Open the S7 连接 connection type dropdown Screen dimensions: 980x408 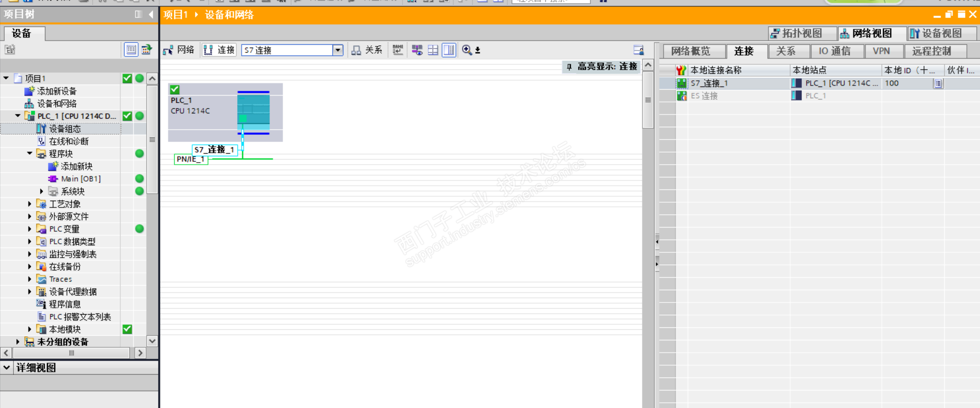[x=338, y=50]
